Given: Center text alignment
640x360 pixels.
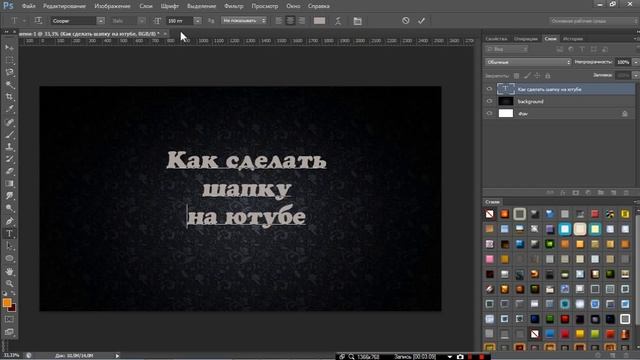Looking at the screenshot, I should (290, 21).
